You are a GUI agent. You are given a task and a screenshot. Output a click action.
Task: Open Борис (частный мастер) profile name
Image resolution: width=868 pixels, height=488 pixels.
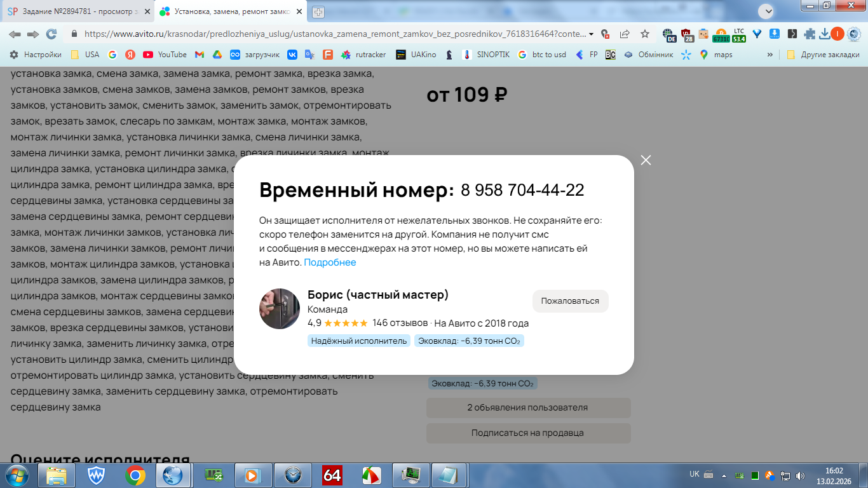pos(378,295)
